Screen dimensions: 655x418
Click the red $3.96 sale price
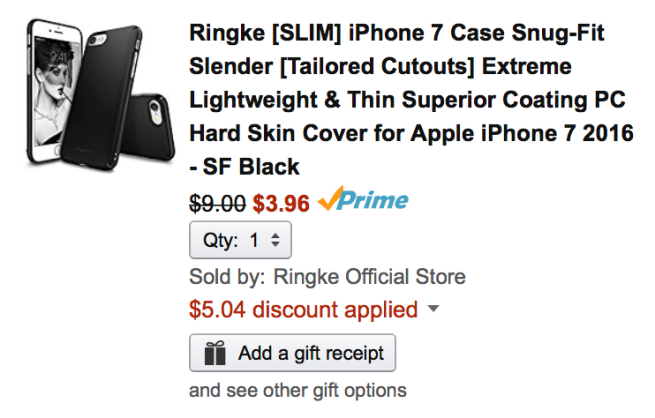(x=281, y=202)
